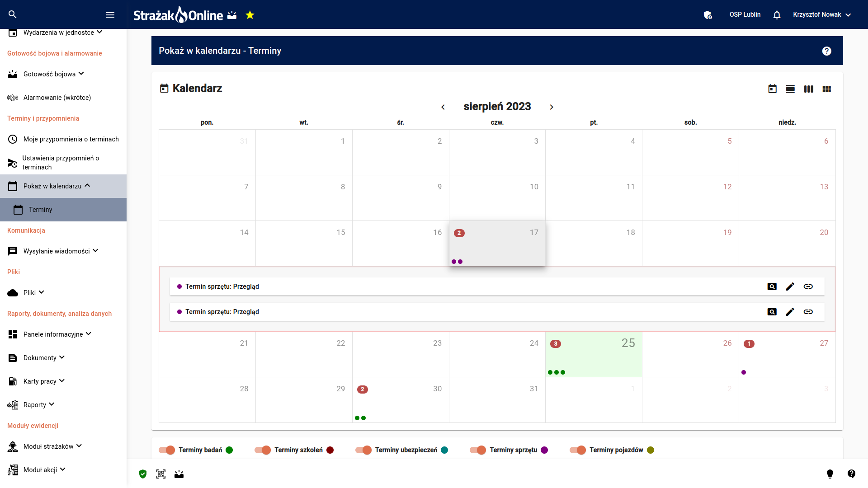Click the hamburger menu icon
This screenshot has width=868, height=488.
tap(110, 15)
